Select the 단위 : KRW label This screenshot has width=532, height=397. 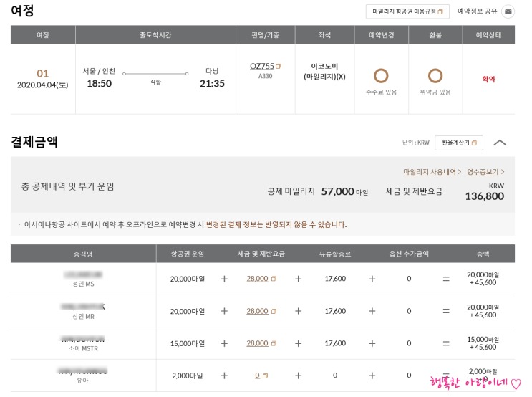[415, 143]
